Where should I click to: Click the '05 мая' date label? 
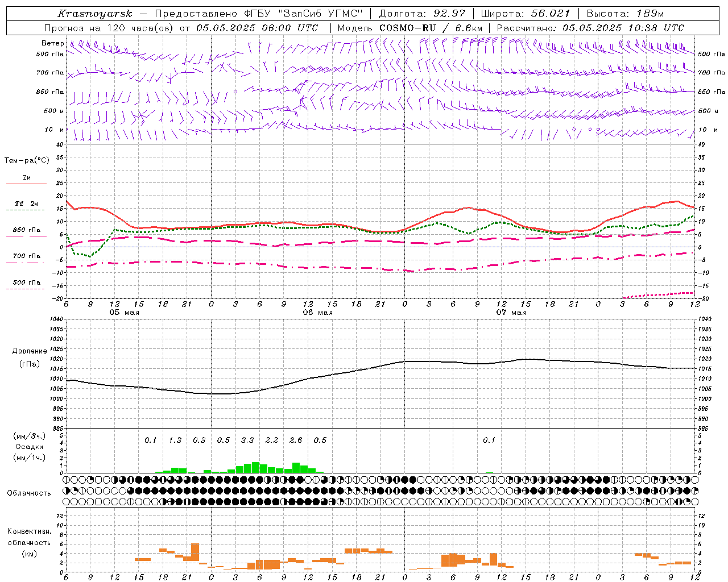click(x=125, y=313)
